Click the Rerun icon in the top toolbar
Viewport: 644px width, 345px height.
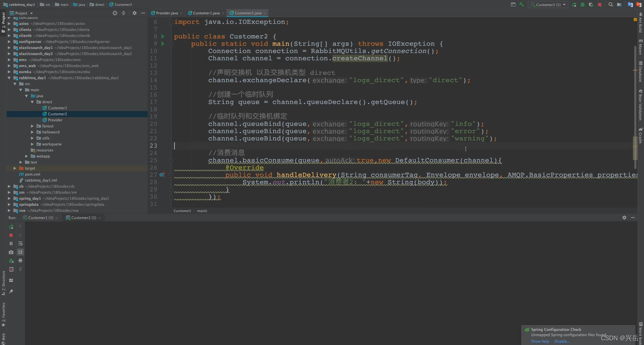[574, 5]
